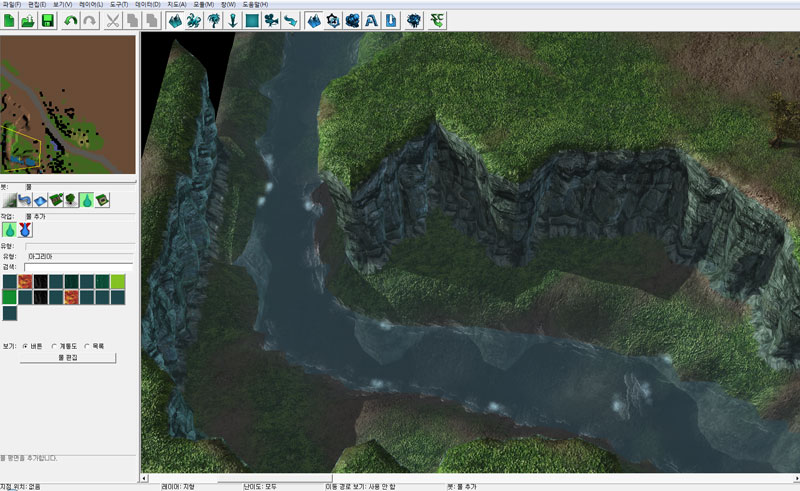Select the 계통도 view radio button
Screen dimensions: 800x491
click(54, 346)
